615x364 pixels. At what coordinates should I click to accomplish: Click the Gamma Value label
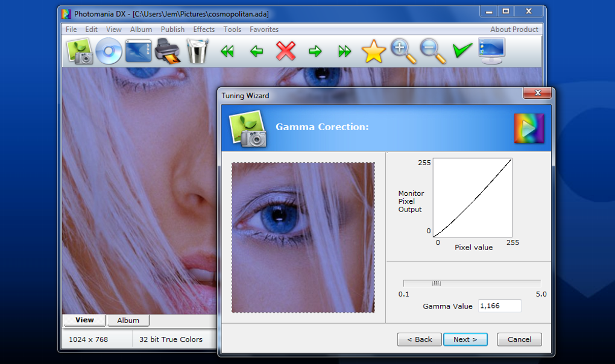point(447,306)
